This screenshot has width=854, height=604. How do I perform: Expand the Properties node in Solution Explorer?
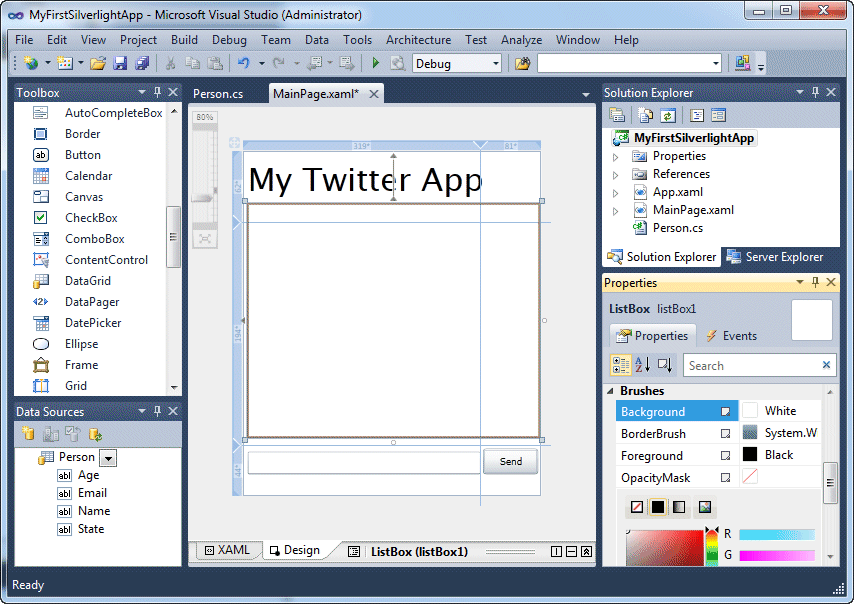(x=616, y=157)
